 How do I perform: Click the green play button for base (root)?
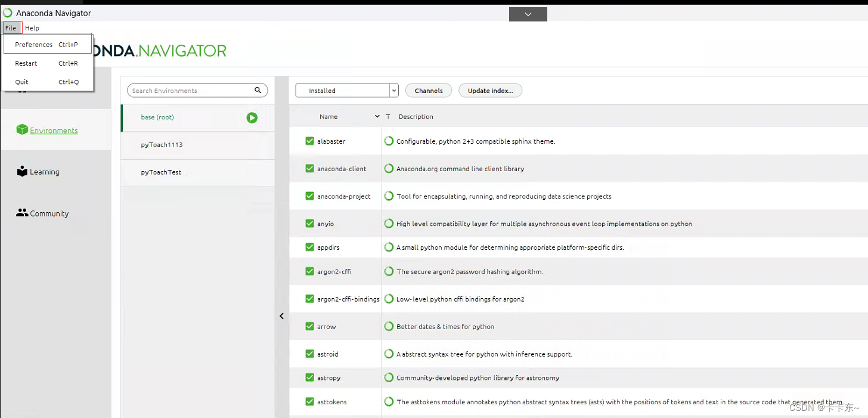(x=252, y=118)
